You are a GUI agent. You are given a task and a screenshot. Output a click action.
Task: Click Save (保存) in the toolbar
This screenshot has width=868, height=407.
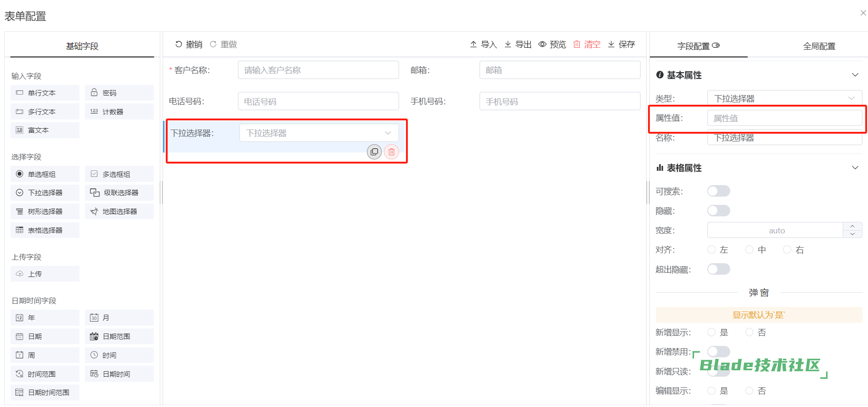(x=621, y=44)
